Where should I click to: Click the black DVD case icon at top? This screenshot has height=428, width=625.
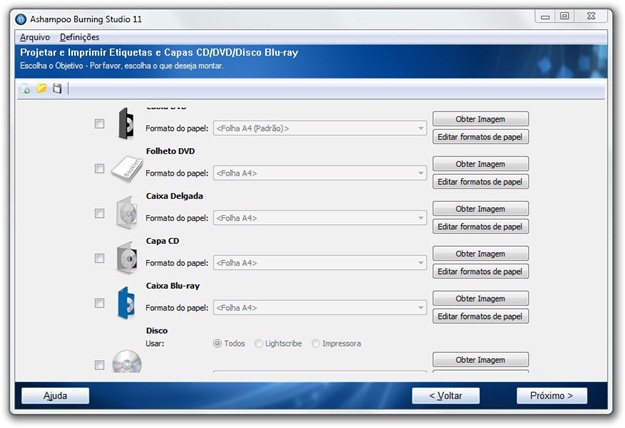(127, 124)
